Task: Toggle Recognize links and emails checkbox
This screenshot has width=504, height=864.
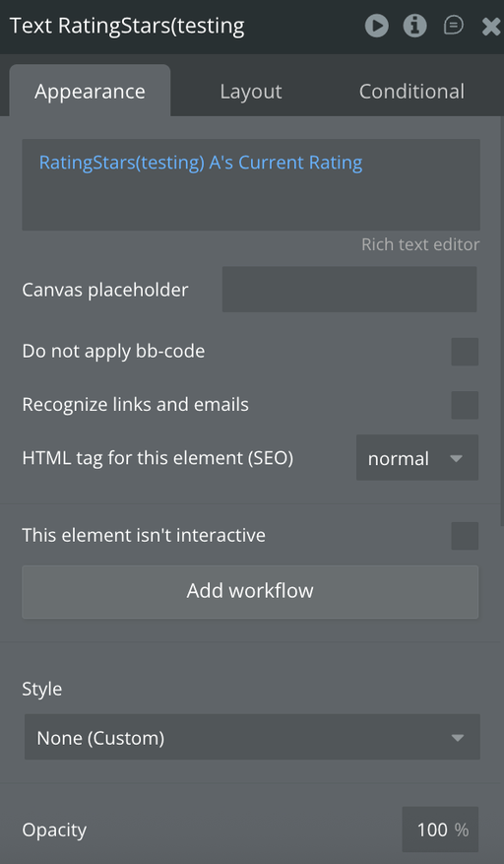Action: pyautogui.click(x=465, y=405)
